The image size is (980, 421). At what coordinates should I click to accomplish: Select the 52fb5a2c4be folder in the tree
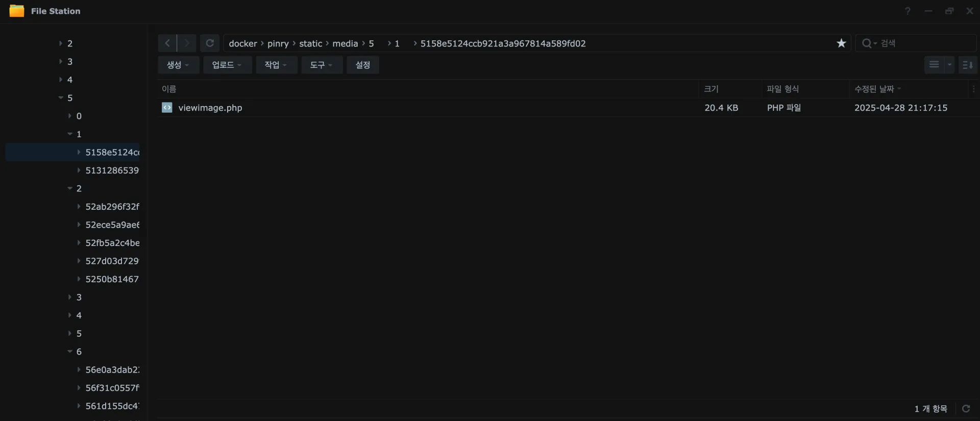[112, 242]
